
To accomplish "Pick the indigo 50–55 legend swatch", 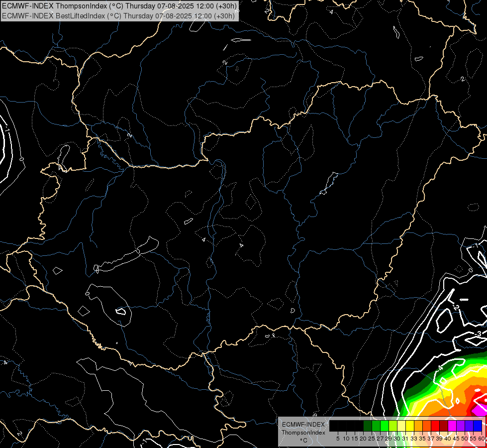I will tap(469, 426).
